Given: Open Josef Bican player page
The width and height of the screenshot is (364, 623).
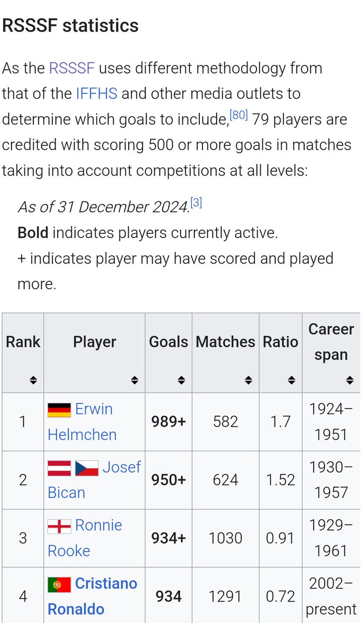Looking at the screenshot, I should (95, 480).
